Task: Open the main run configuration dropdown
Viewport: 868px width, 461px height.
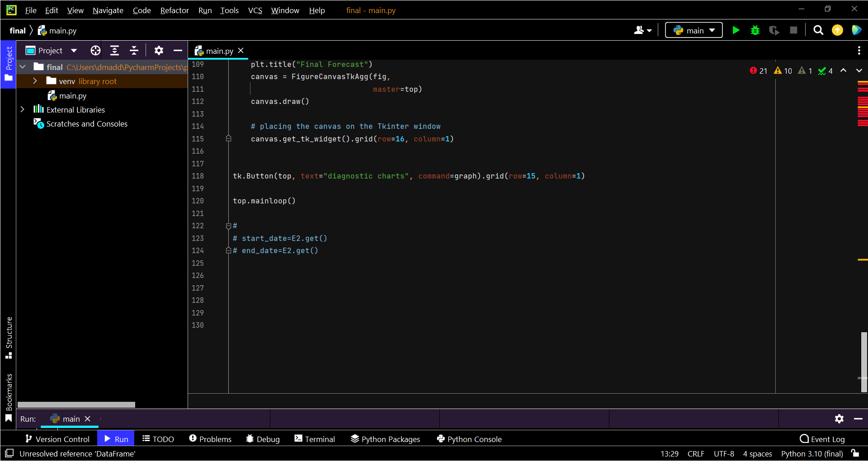Action: click(x=693, y=30)
